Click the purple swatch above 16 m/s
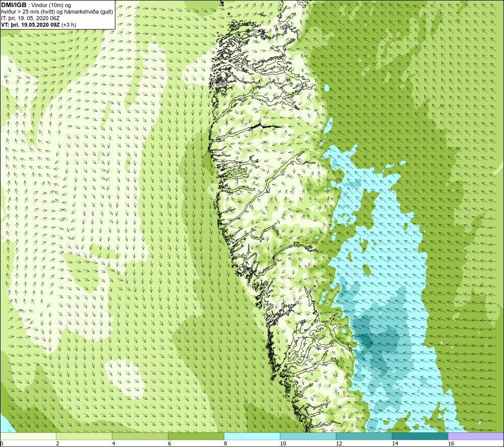 click(476, 436)
